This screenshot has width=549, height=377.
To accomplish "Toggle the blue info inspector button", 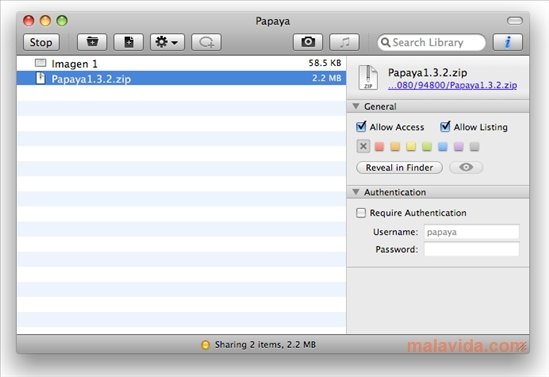I will (x=508, y=42).
